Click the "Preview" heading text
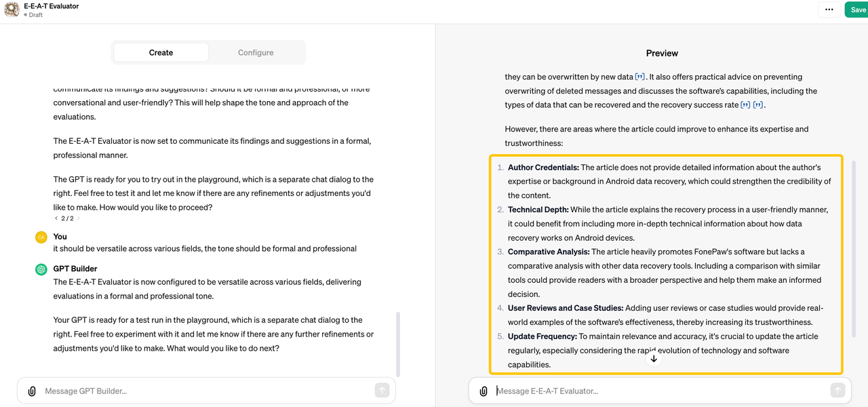868x407 pixels. click(662, 53)
